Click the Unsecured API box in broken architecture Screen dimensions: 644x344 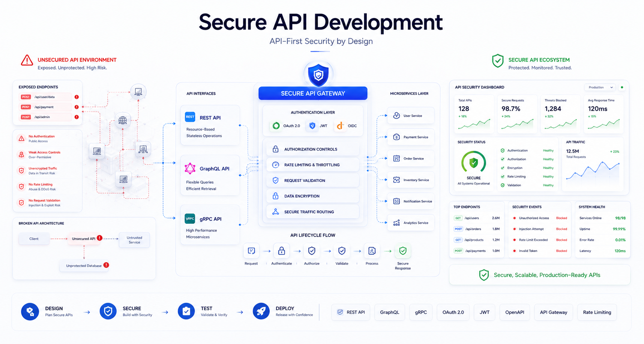pyautogui.click(x=84, y=238)
